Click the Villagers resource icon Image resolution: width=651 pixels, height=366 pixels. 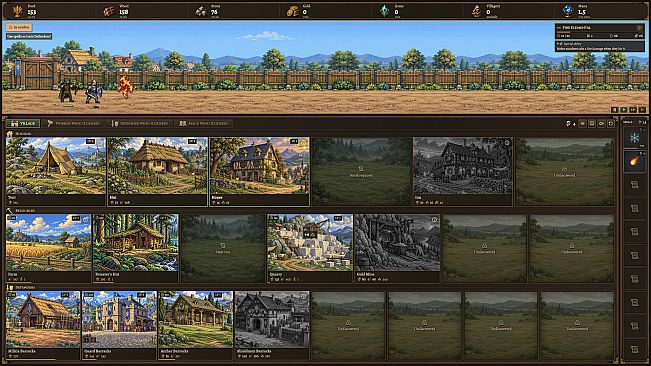477,11
